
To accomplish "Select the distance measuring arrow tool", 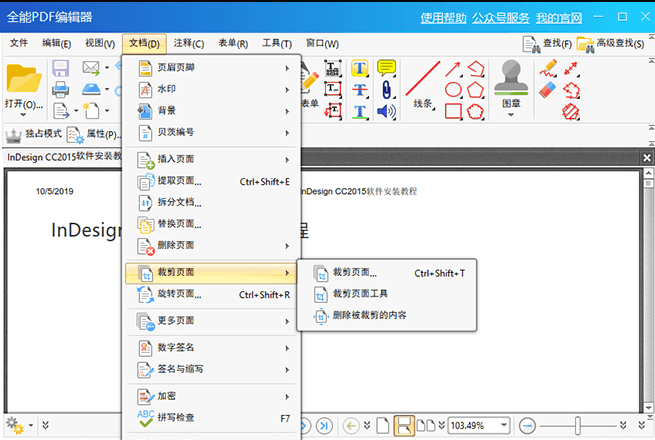I will (x=571, y=69).
